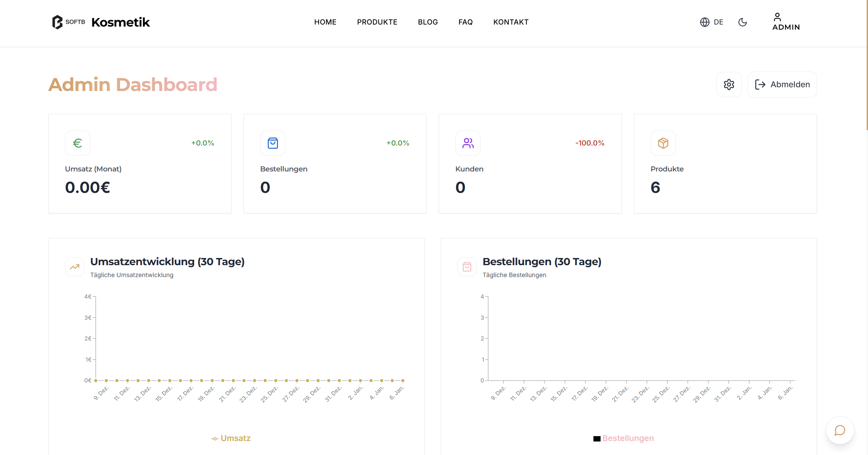The width and height of the screenshot is (868, 455).
Task: Toggle dark mode moon icon
Action: click(743, 22)
